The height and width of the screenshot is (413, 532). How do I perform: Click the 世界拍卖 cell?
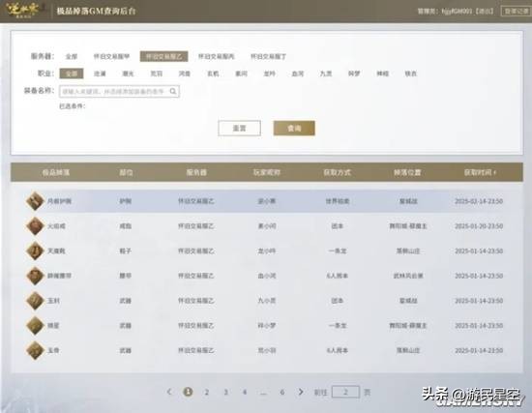[x=338, y=201]
